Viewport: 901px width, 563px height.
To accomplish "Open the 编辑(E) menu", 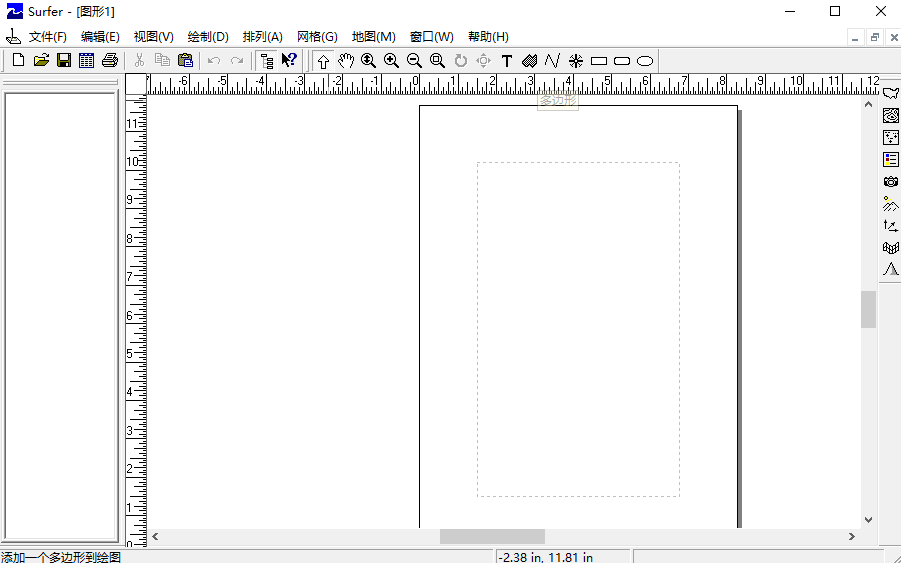I will pyautogui.click(x=100, y=37).
